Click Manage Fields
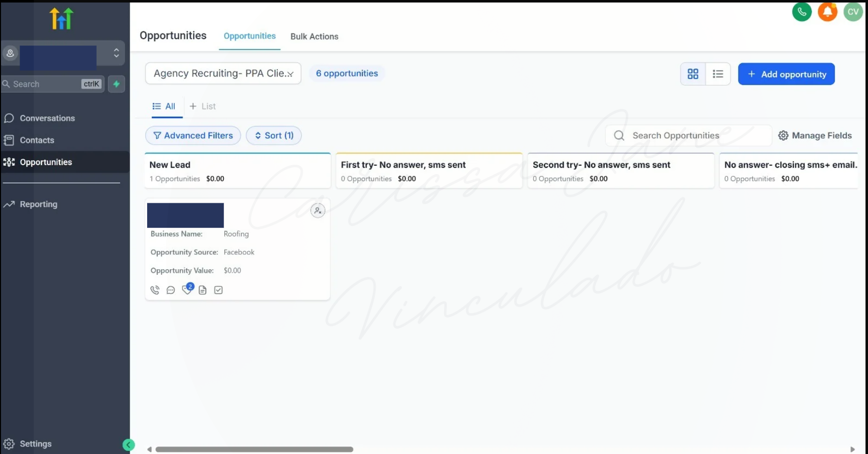The height and width of the screenshot is (454, 868). [x=815, y=136]
